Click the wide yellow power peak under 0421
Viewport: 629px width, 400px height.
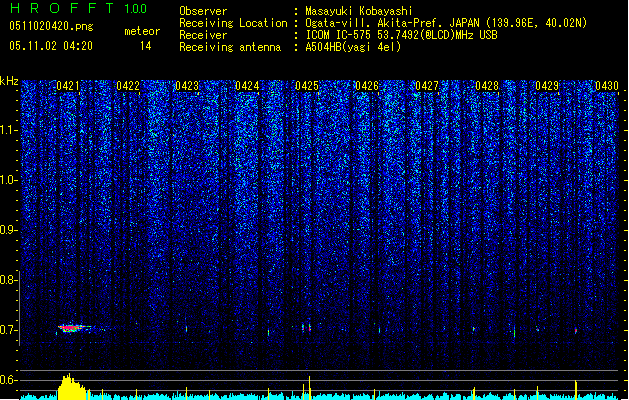73,387
